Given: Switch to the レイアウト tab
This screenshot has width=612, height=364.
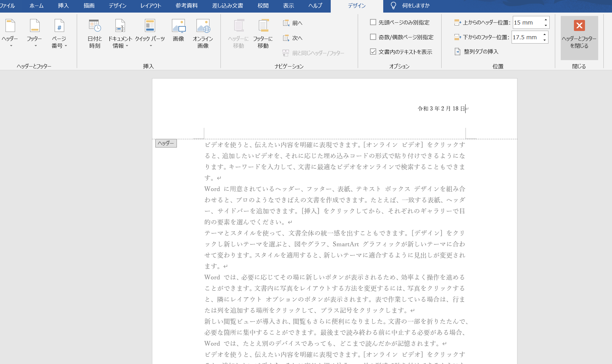Looking at the screenshot, I should coord(150,6).
